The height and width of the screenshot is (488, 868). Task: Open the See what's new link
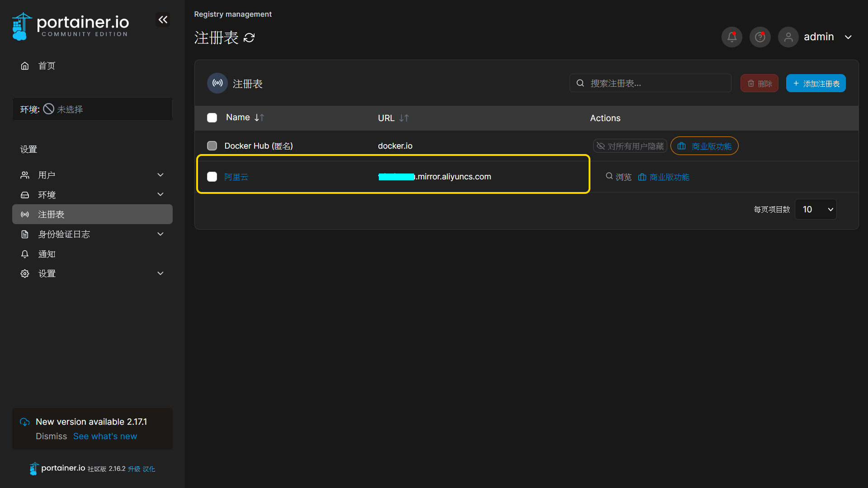105,436
